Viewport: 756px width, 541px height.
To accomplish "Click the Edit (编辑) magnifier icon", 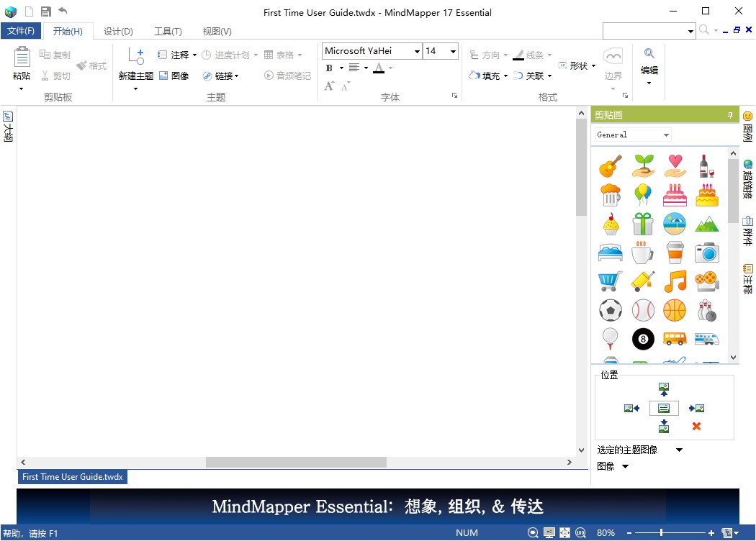I will coord(649,53).
